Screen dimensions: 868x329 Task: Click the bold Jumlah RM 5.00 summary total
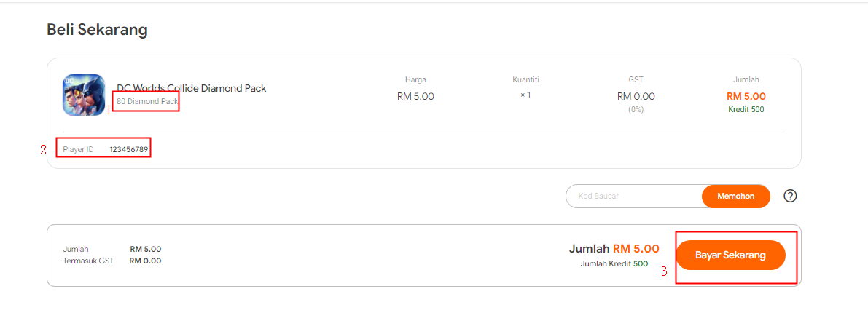point(614,249)
